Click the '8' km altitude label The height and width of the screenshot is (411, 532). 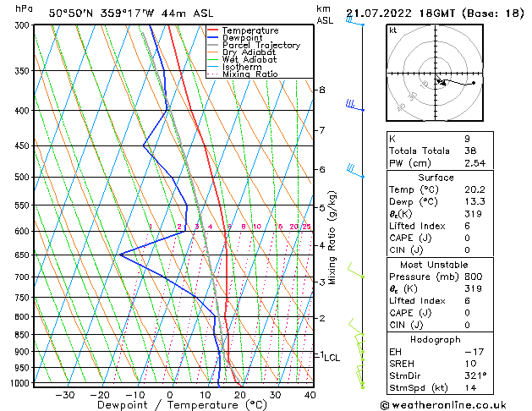click(322, 90)
